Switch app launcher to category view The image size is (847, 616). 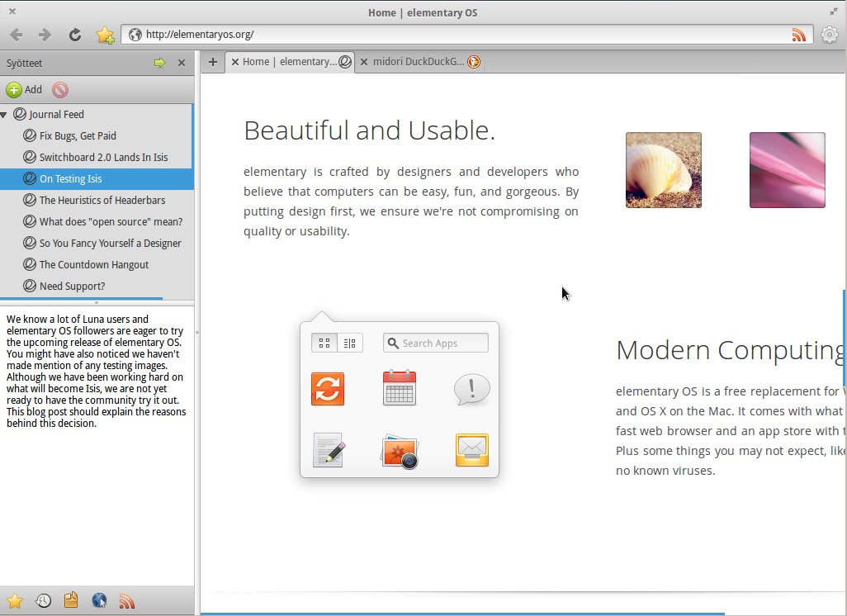350,344
